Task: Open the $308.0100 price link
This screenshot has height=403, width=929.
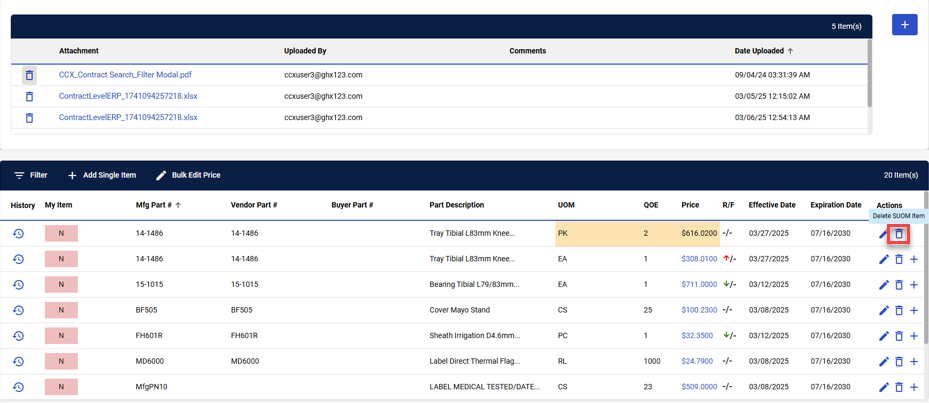Action: pos(699,259)
